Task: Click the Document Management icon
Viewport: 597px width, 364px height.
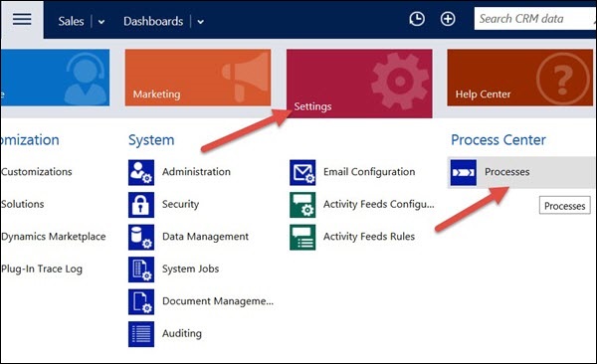Action: (141, 302)
